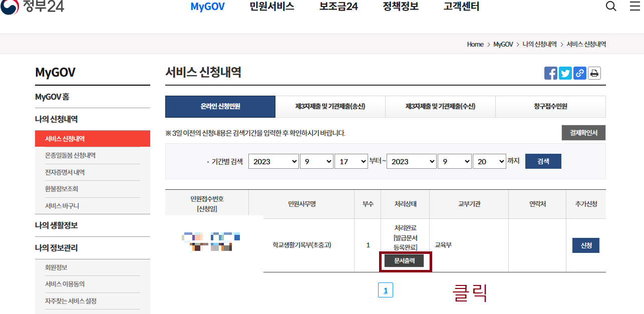Open the search magnifier icon
Screen dimensions: 644x314
pyautogui.click(x=610, y=7)
